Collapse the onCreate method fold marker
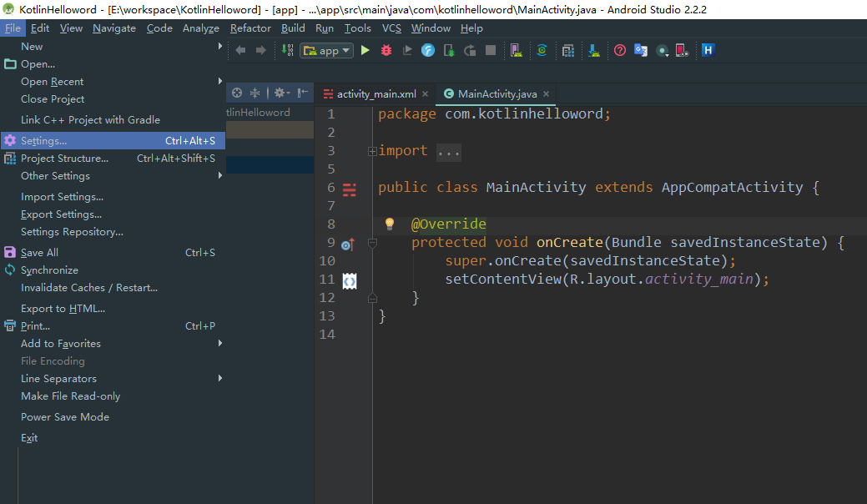The width and height of the screenshot is (867, 504). tap(372, 243)
